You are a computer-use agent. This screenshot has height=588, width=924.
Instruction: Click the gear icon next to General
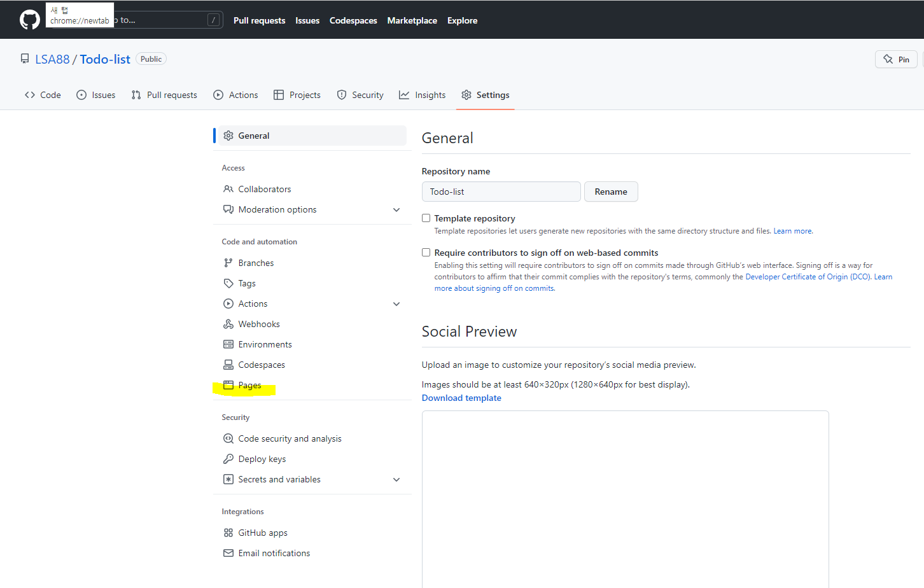[x=228, y=136]
